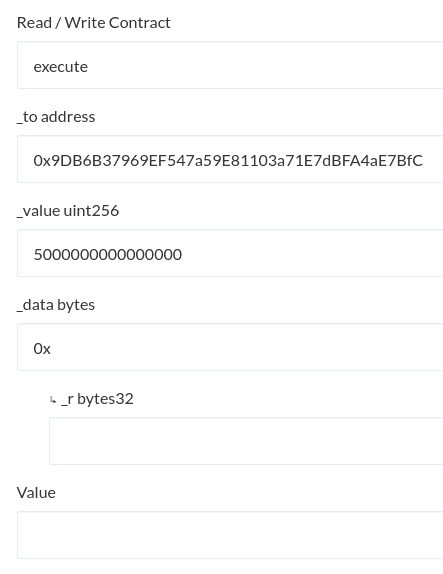This screenshot has height=574, width=443.
Task: Click the _to address label
Action: pyautogui.click(x=56, y=117)
